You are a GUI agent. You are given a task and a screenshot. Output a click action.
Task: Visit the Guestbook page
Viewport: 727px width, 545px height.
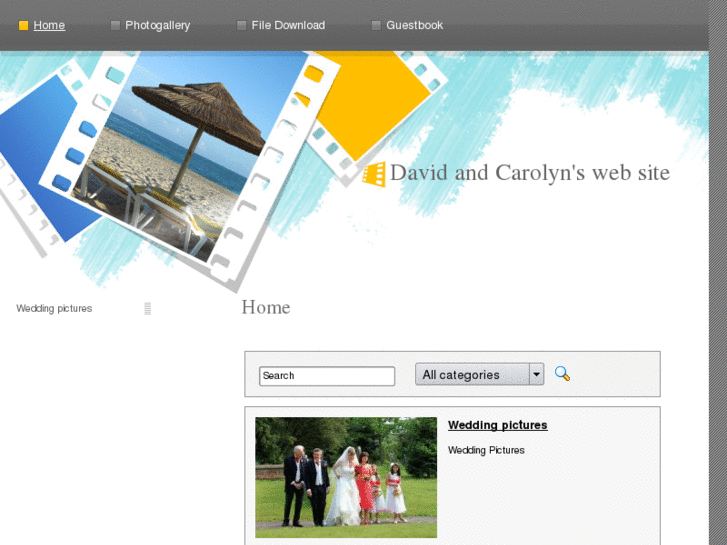coord(415,25)
